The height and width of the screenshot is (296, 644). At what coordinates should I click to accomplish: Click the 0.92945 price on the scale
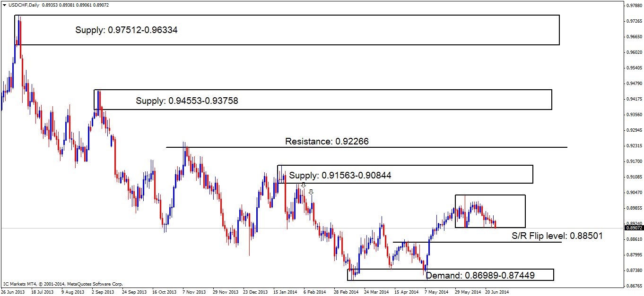point(634,130)
